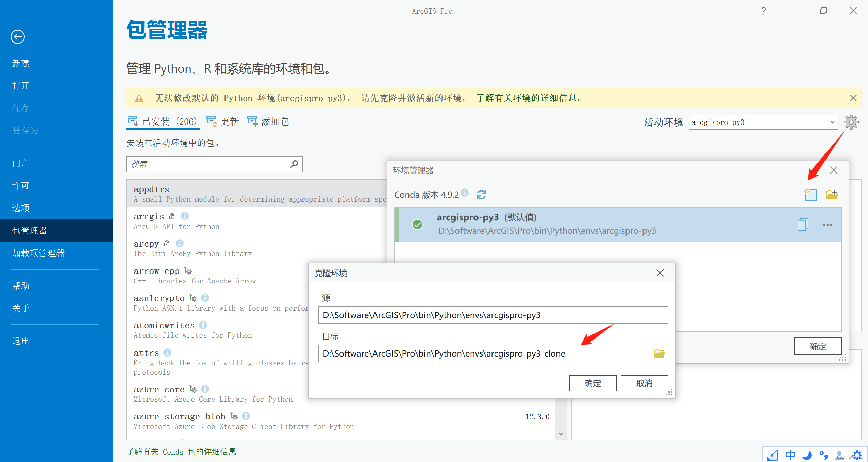The width and height of the screenshot is (868, 462).
Task: Click the back arrow icon in the sidebar
Action: (x=18, y=37)
